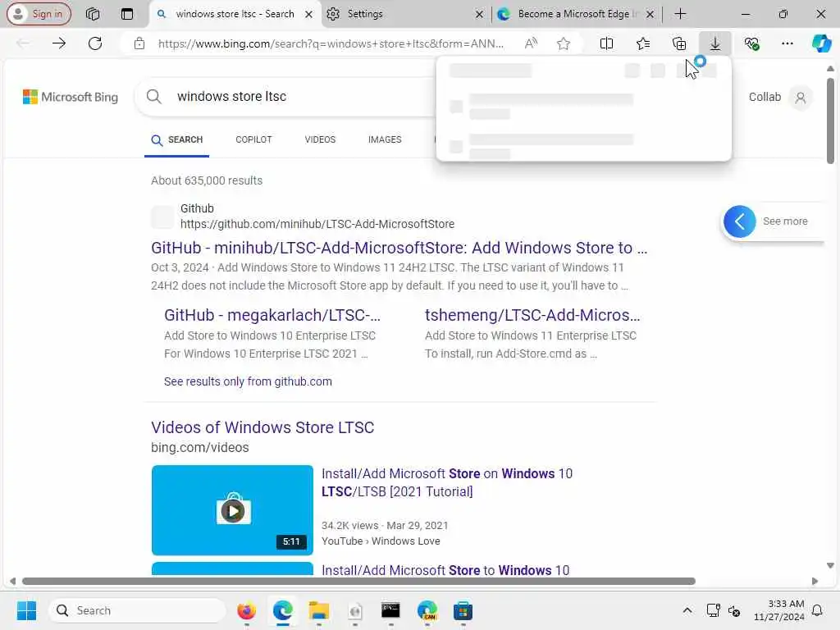
Task: Open the Favorites list icon
Action: [x=643, y=43]
